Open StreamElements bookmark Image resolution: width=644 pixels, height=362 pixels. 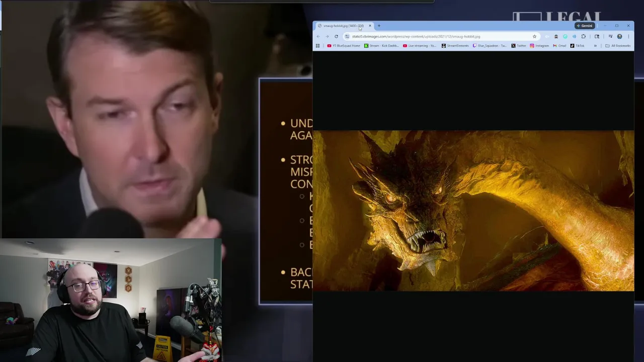click(455, 46)
